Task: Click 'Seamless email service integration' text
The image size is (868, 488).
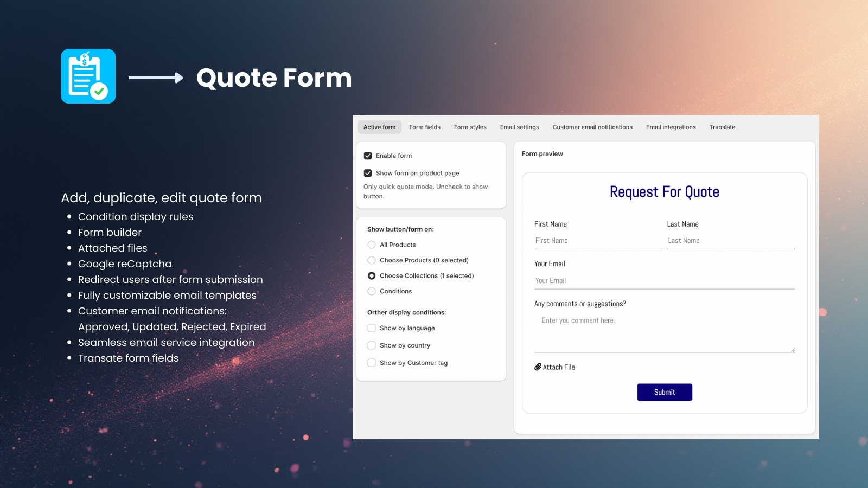Action: (x=167, y=343)
